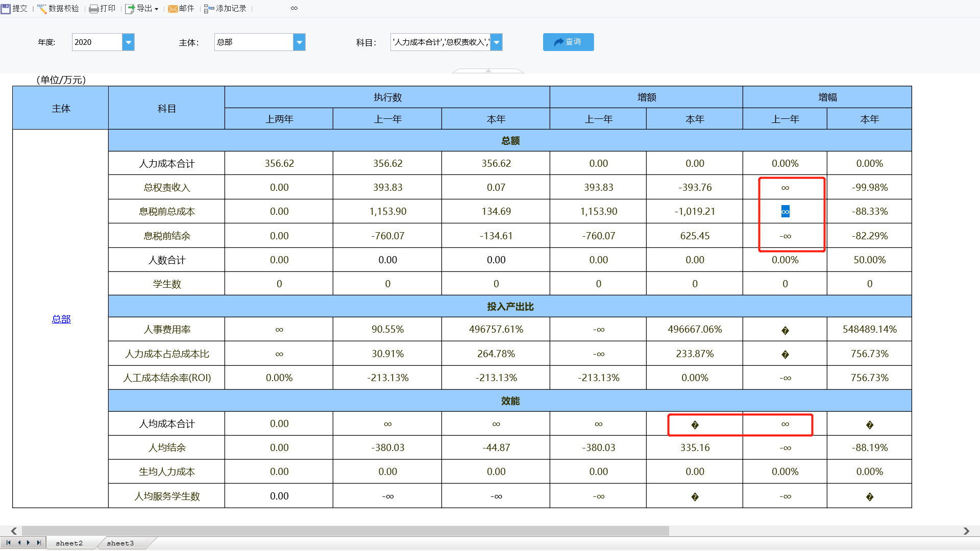This screenshot has height=551, width=980.
Task: Click the 496757.61% cell
Action: click(496, 329)
